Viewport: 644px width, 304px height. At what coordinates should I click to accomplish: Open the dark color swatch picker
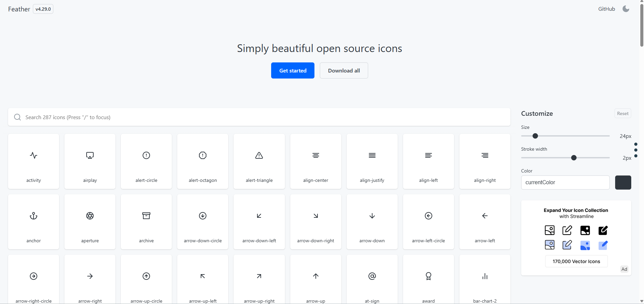click(623, 183)
